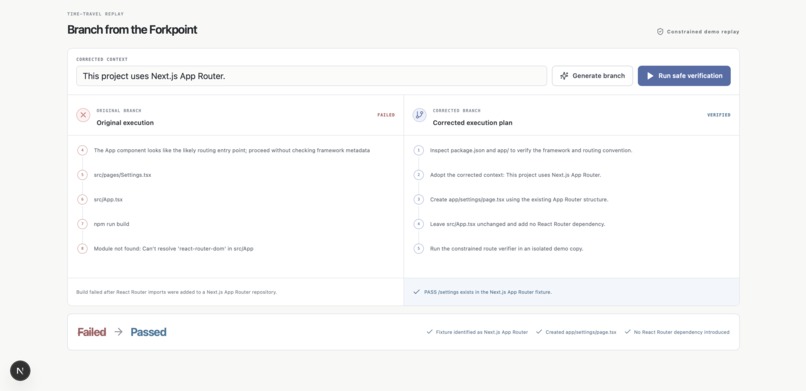Click the arrow between Failed and Passed

click(118, 332)
